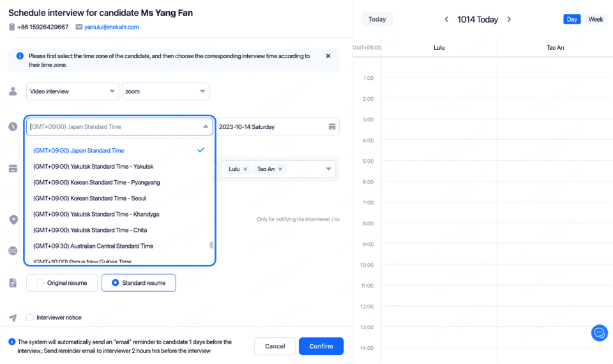Choose Yakutsk Standard Time - Chita
The height and width of the screenshot is (364, 613).
click(x=119, y=231)
